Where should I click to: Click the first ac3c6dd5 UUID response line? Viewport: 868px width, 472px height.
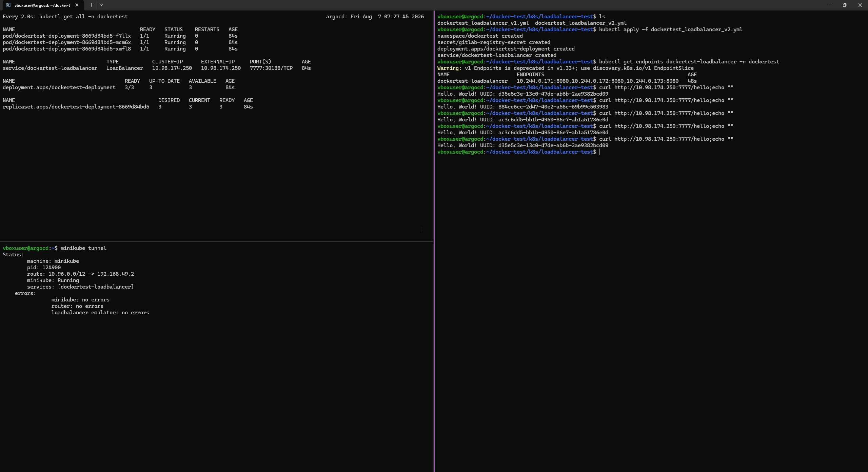522,120
